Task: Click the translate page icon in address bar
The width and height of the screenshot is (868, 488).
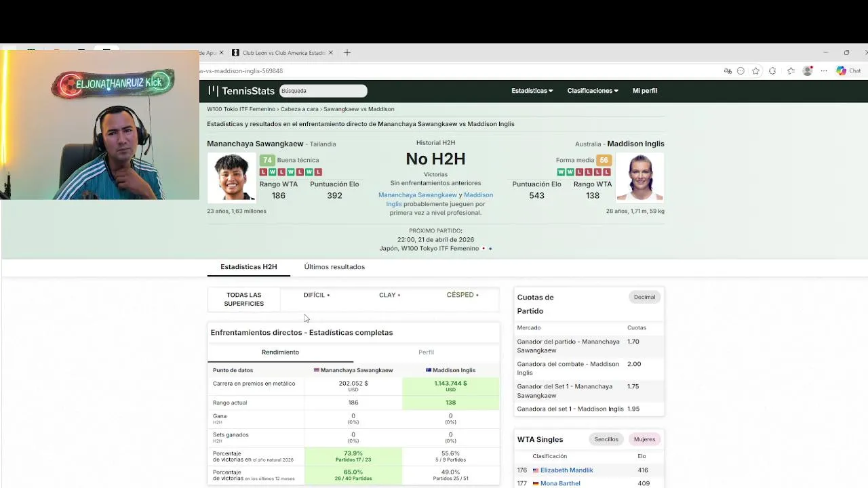Action: [x=728, y=71]
